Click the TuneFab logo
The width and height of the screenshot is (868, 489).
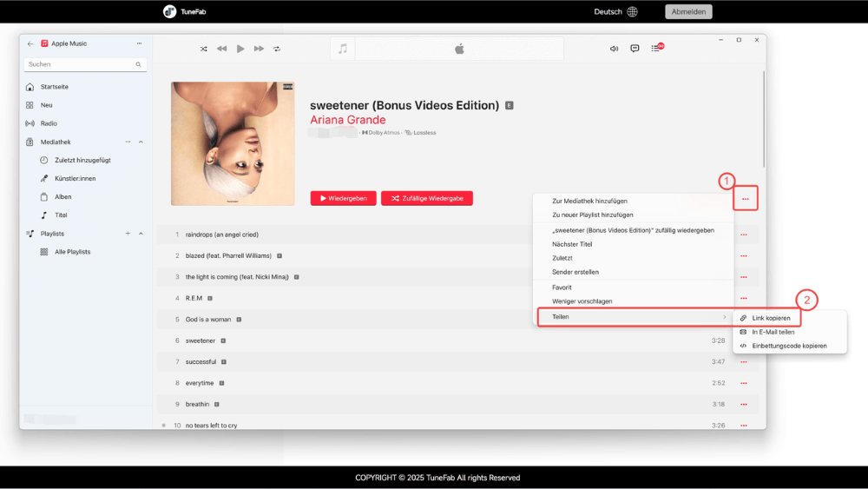(x=185, y=11)
